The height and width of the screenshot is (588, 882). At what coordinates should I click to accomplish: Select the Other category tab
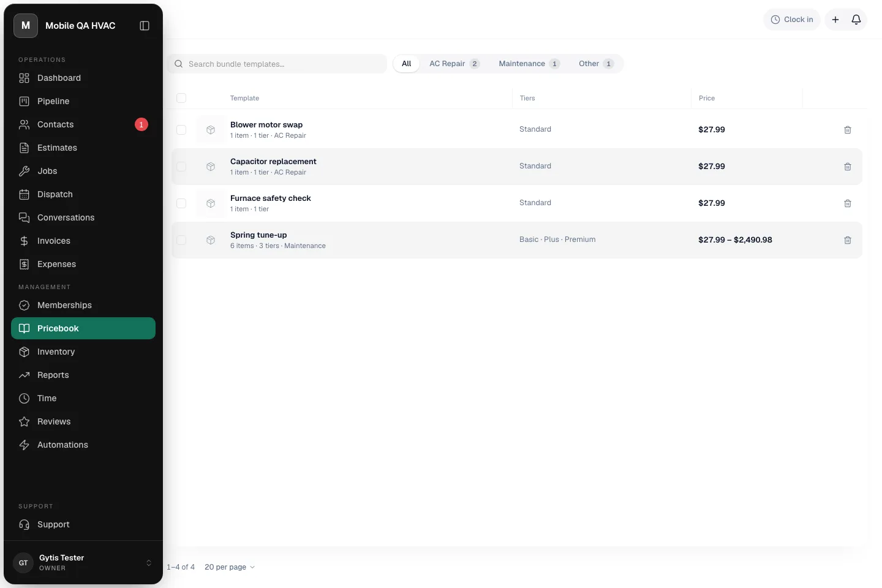pyautogui.click(x=596, y=64)
